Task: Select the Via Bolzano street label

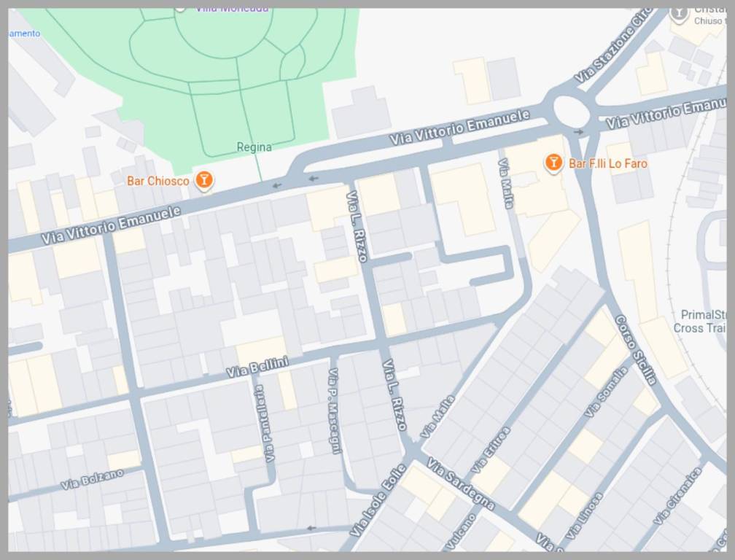Action: click(93, 479)
